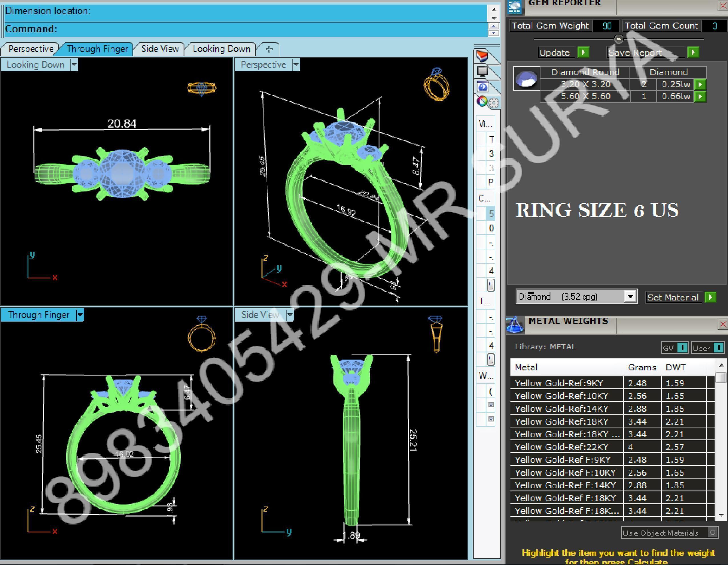
Task: Click ring orientation icon in Side View viewport
Action: point(436,334)
